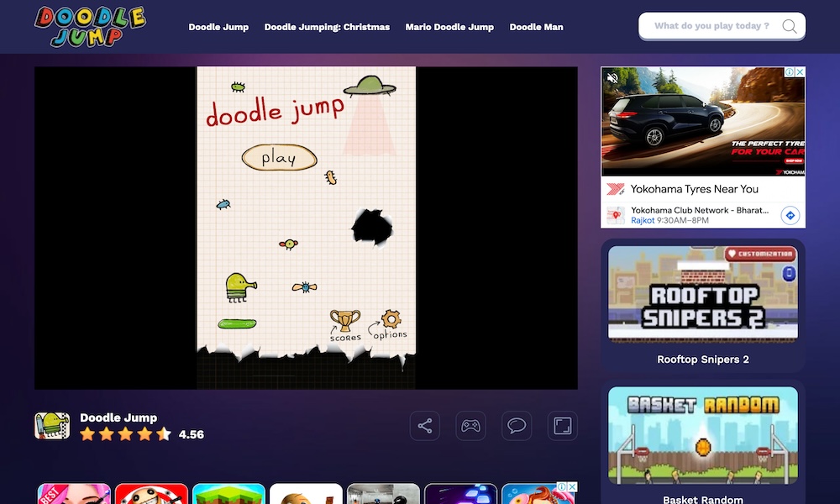Screen dimensions: 840x504
Task: Enter fullscreen mode with expand icon
Action: (562, 426)
